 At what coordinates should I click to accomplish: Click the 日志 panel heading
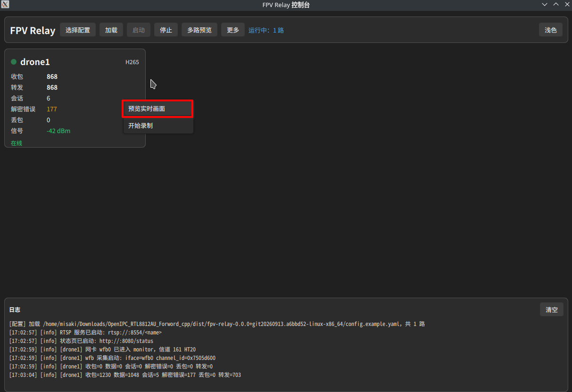point(15,310)
